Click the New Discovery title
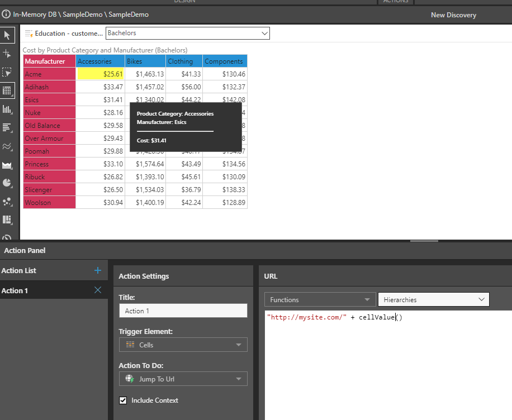Image resolution: width=512 pixels, height=420 pixels. pos(453,15)
